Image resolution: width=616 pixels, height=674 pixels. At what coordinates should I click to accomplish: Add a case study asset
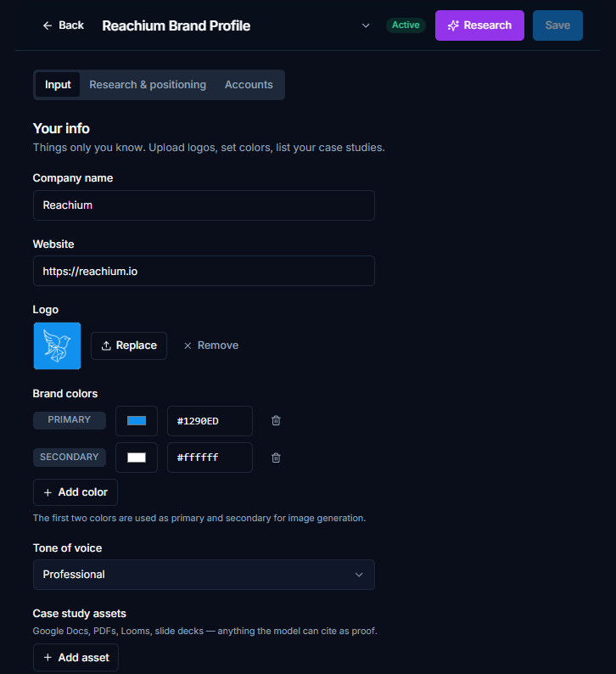pyautogui.click(x=76, y=657)
